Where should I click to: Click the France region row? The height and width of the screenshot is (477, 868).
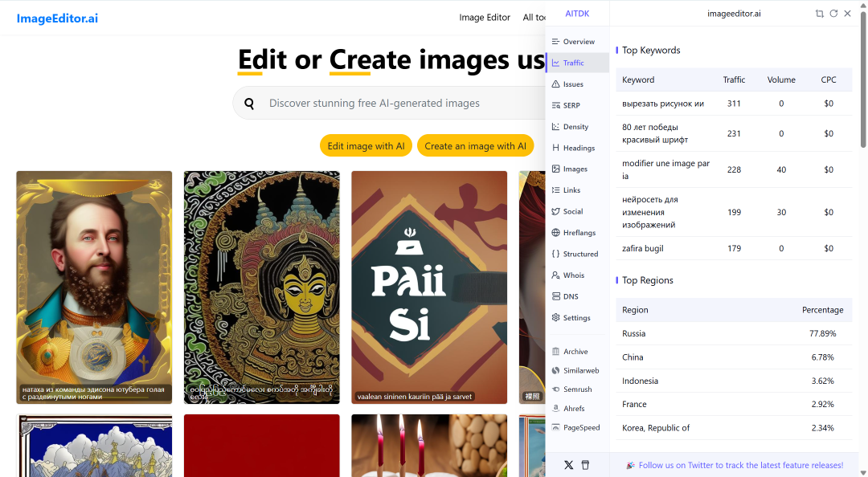click(734, 405)
